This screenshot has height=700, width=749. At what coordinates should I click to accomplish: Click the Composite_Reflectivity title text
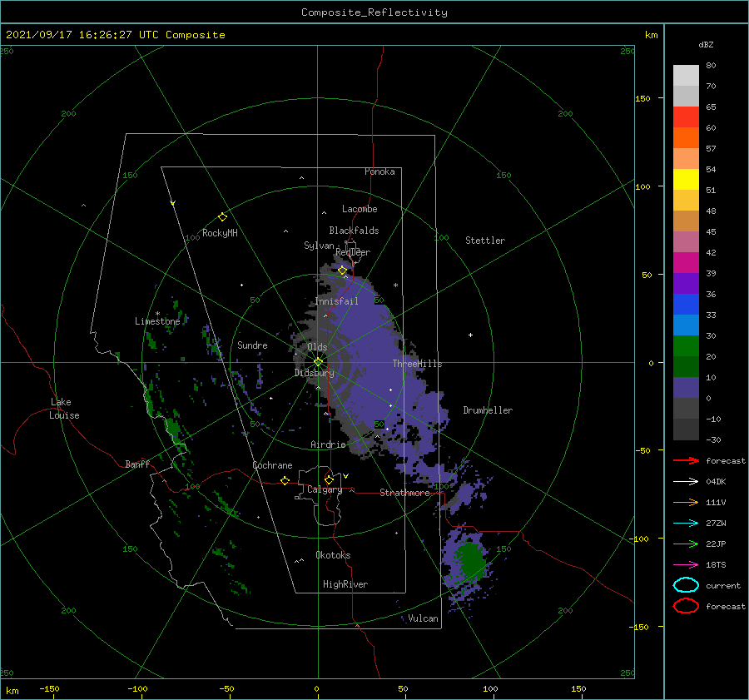coord(374,12)
